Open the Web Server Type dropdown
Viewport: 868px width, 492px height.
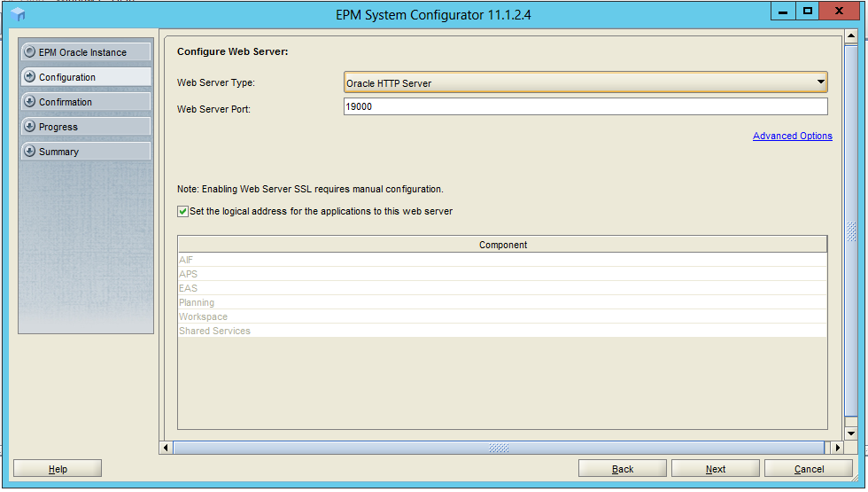pos(585,82)
